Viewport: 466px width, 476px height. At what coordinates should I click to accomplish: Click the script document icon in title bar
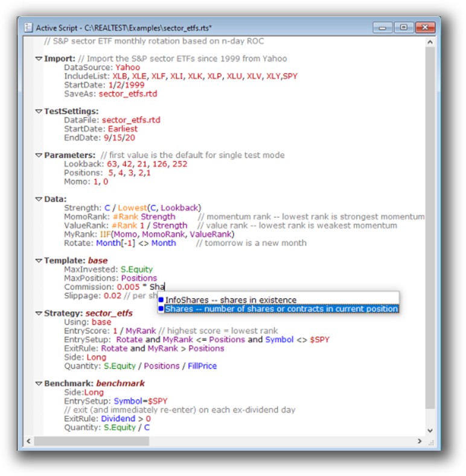tap(28, 28)
